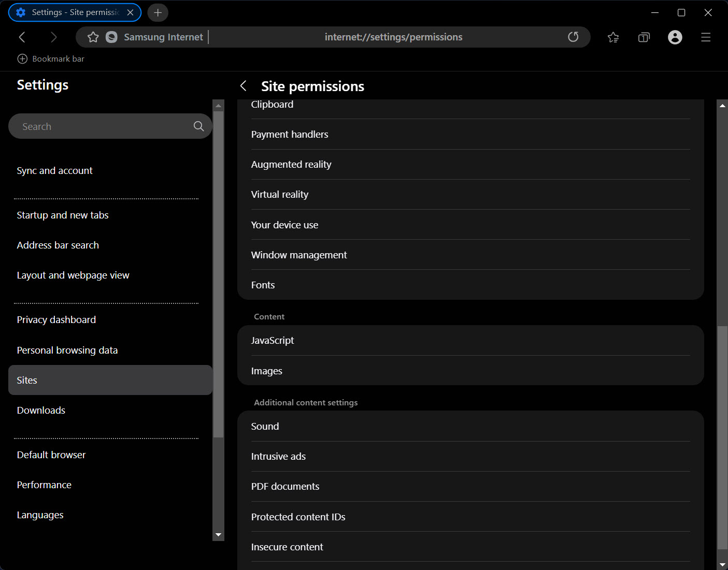Click the search magnifier icon in Settings

[x=198, y=126]
